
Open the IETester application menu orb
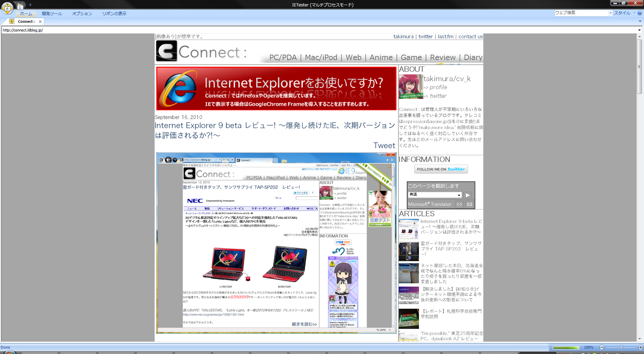click(x=7, y=8)
